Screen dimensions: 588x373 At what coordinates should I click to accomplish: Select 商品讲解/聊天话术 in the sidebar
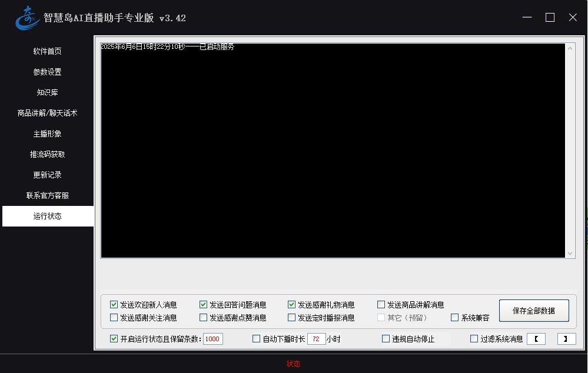(x=47, y=113)
